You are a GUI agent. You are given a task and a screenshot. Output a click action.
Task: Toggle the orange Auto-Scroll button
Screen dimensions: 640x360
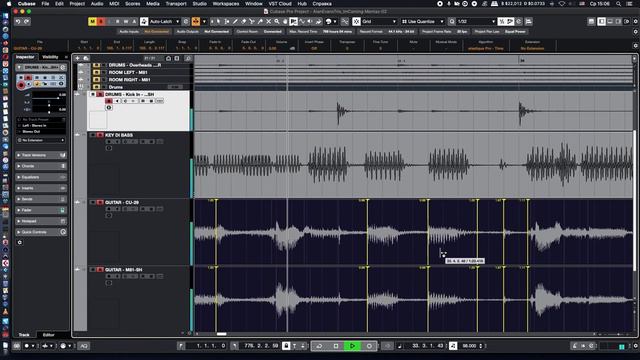(196, 22)
